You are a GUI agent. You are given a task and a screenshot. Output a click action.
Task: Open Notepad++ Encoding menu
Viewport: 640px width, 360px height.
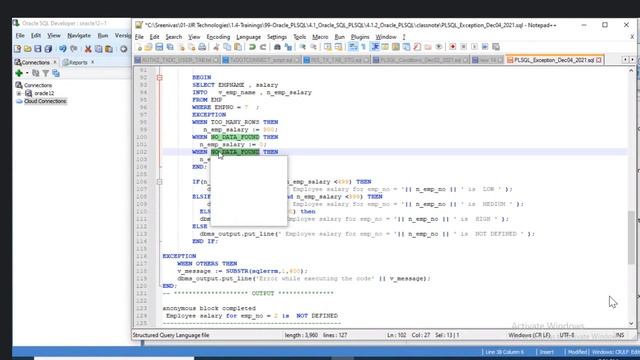click(218, 37)
